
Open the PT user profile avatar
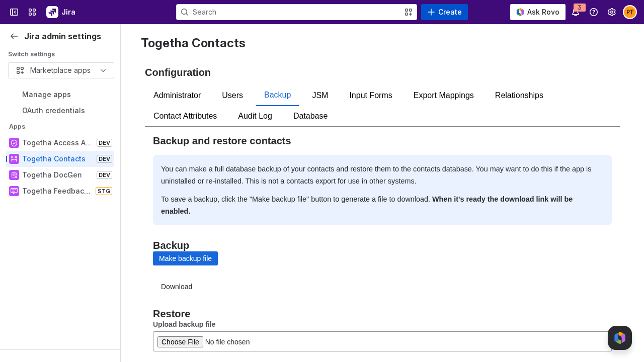(630, 12)
